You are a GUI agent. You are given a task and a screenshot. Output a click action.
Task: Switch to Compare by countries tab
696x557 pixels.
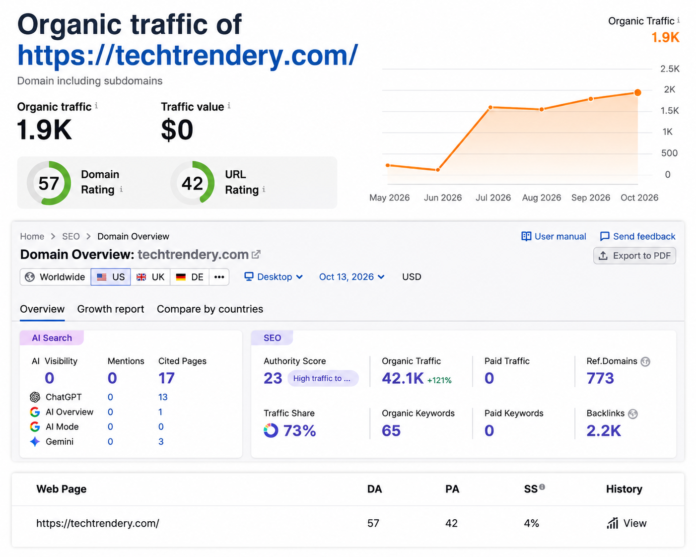pyautogui.click(x=210, y=309)
